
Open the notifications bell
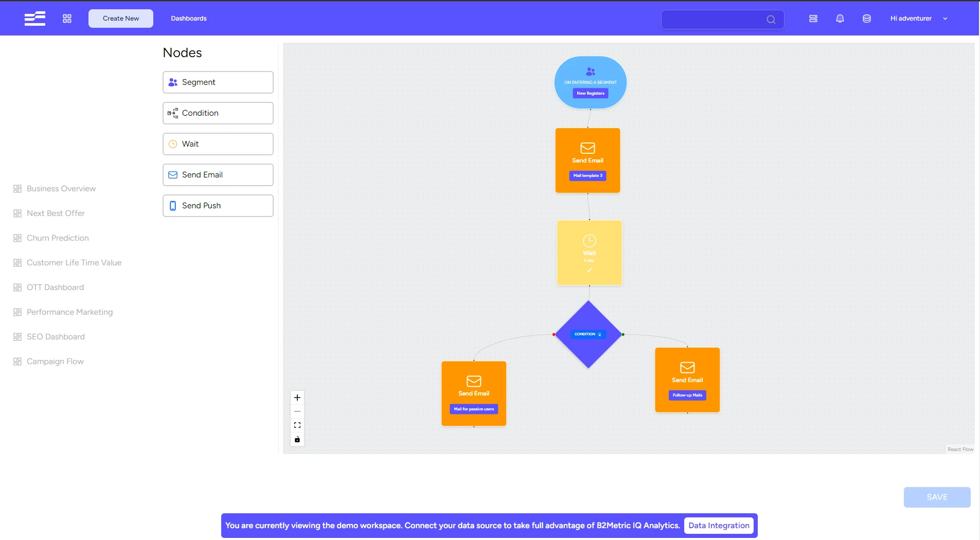840,19
